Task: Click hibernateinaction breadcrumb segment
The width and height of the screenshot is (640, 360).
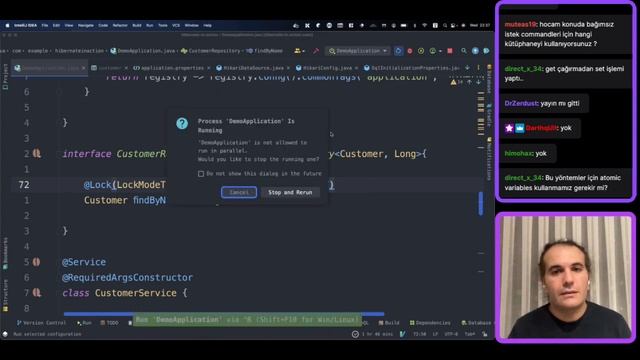Action: pyautogui.click(x=79, y=51)
